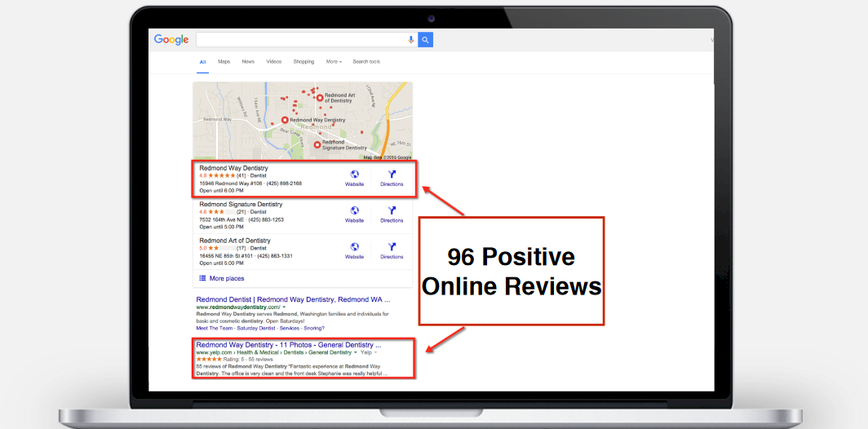Select the Redmond Way Dentistry map pin
868x429 pixels.
[285, 120]
